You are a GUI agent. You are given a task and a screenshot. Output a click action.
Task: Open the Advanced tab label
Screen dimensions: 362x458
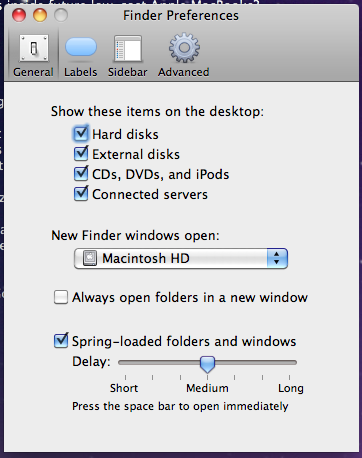pos(184,72)
